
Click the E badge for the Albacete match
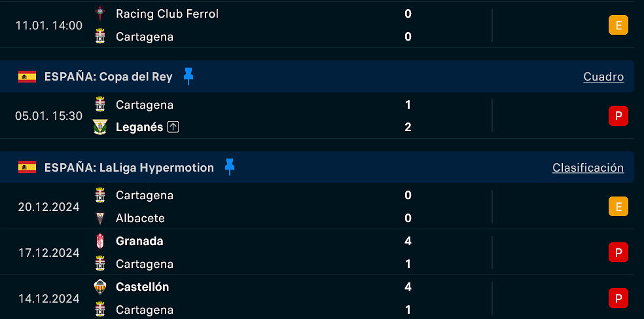pyautogui.click(x=618, y=206)
